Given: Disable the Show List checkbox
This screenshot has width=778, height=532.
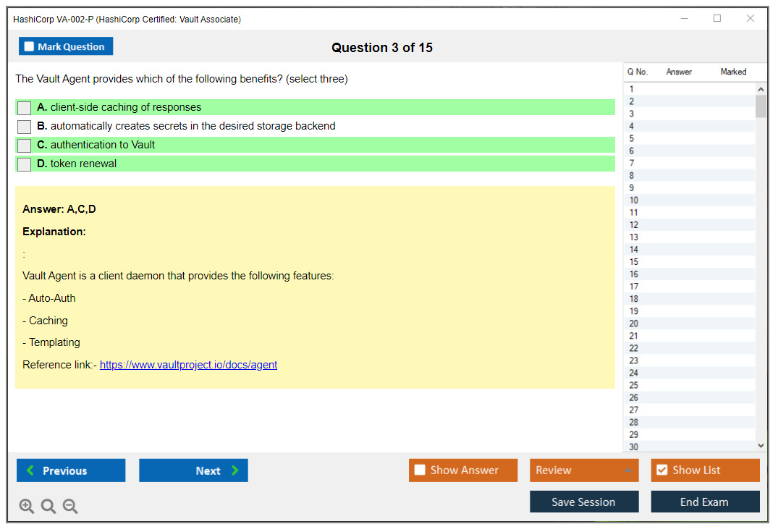Looking at the screenshot, I should 661,470.
